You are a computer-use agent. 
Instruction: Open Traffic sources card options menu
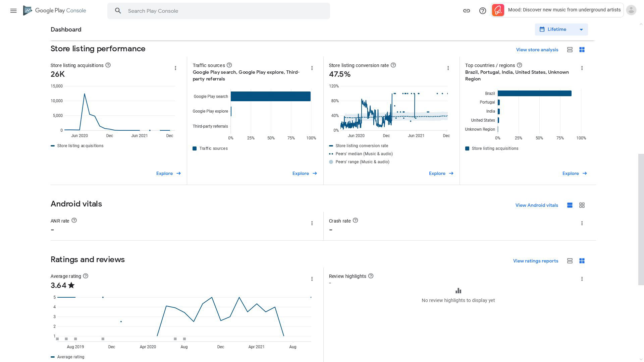point(312,68)
